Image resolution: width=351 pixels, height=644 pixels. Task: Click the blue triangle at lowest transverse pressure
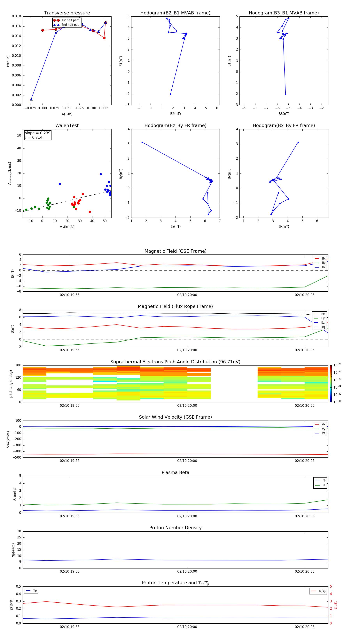point(31,99)
